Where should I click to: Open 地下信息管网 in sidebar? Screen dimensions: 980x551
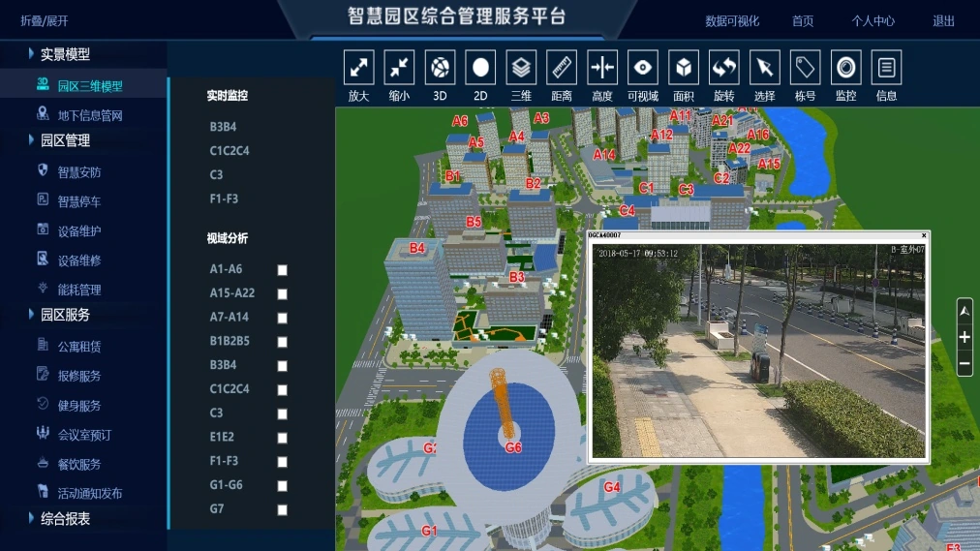[x=90, y=115]
